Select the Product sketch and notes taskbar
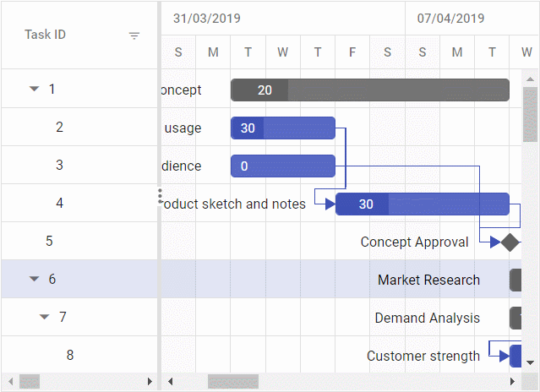This screenshot has width=540, height=392. 423,204
